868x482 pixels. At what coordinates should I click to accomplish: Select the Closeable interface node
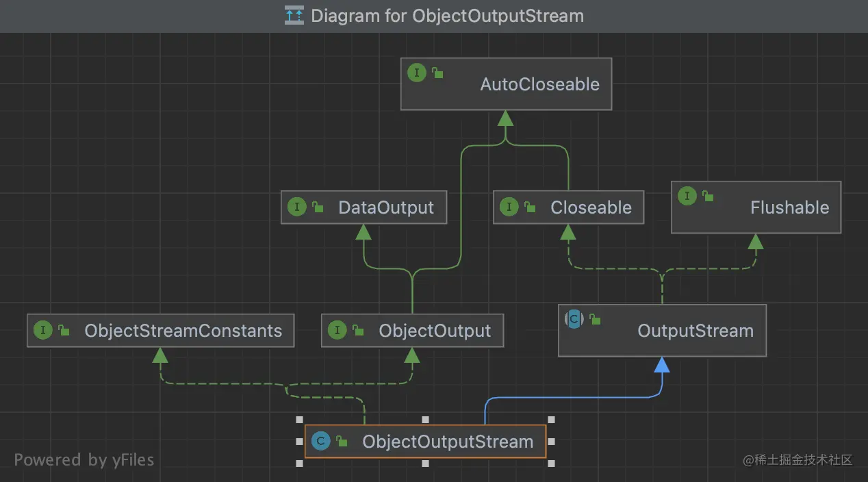click(x=568, y=207)
